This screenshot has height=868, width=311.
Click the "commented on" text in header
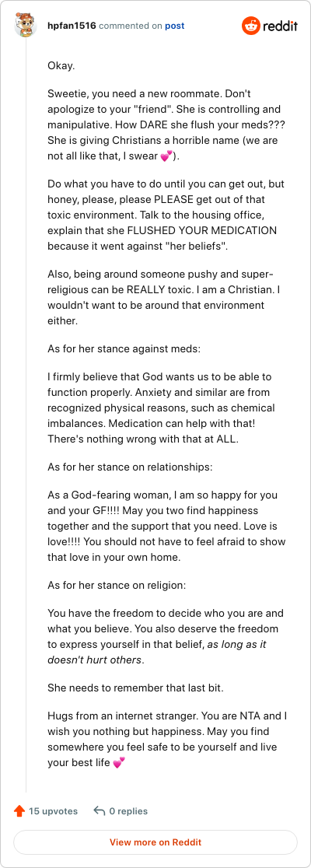click(131, 26)
